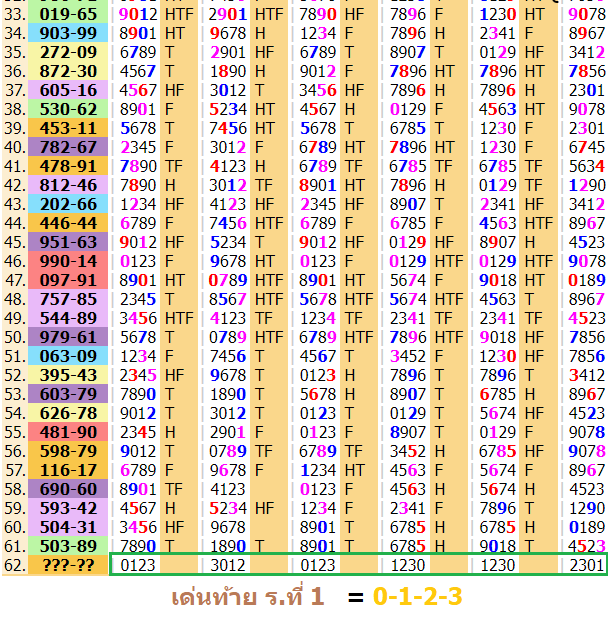Viewport: 608px width, 626px height.
Task: Click the ???-?? placeholder cell in row 62
Action: (68, 565)
